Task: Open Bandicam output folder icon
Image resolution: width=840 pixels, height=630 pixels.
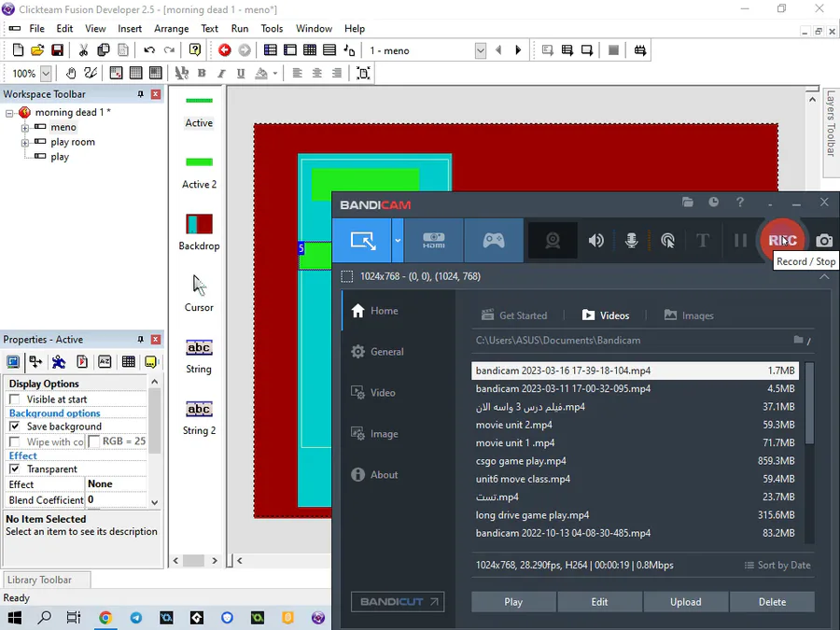Action: pyautogui.click(x=688, y=202)
